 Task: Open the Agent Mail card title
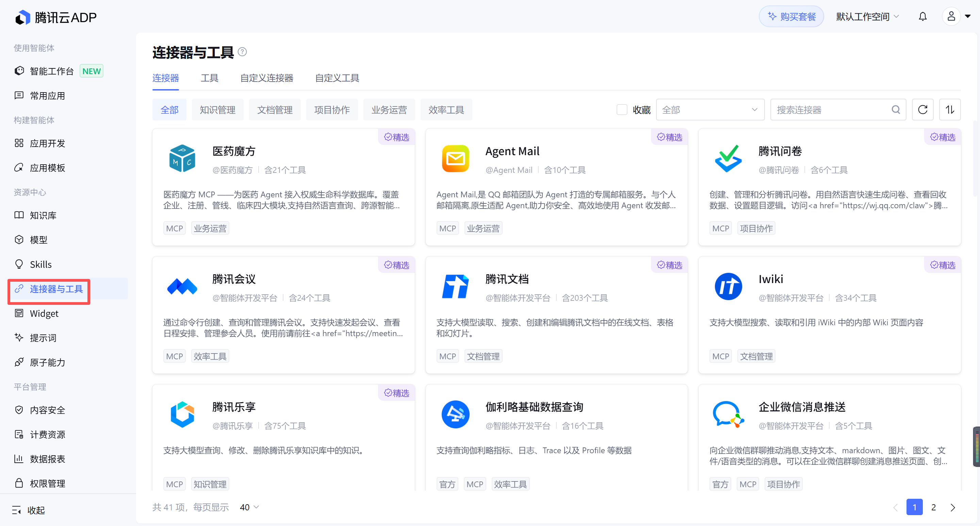[x=512, y=151]
